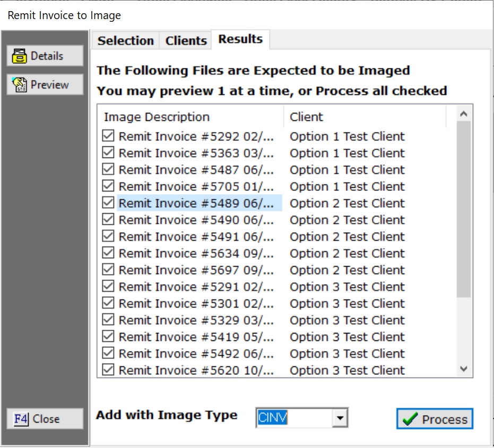
Task: Toggle checkbox for Remit Invoice #5489
Action: 108,203
